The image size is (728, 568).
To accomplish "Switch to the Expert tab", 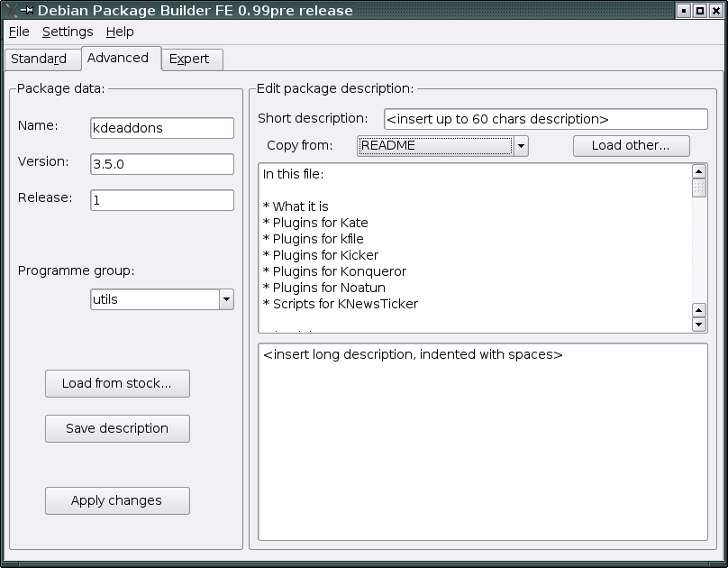I will (x=192, y=59).
